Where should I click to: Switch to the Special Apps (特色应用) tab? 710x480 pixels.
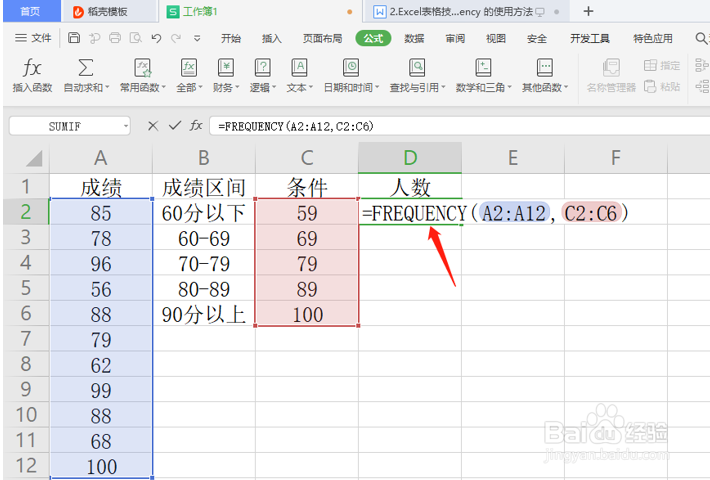[x=652, y=38]
